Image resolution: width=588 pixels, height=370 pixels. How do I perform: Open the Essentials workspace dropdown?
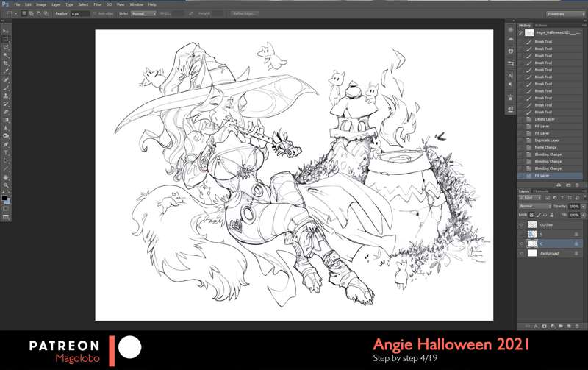click(562, 13)
